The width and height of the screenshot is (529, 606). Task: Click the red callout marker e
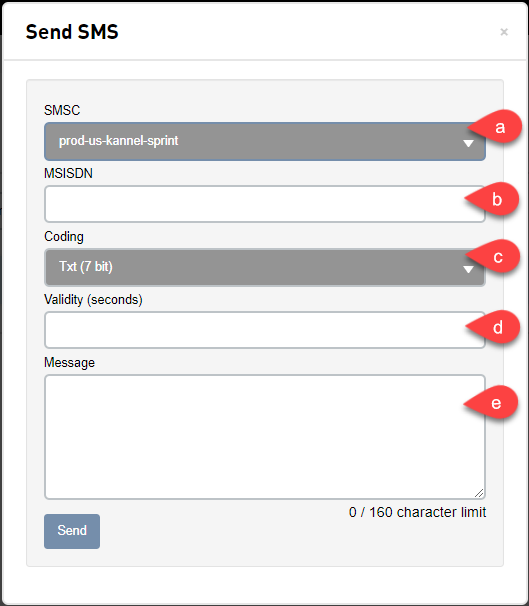[492, 403]
